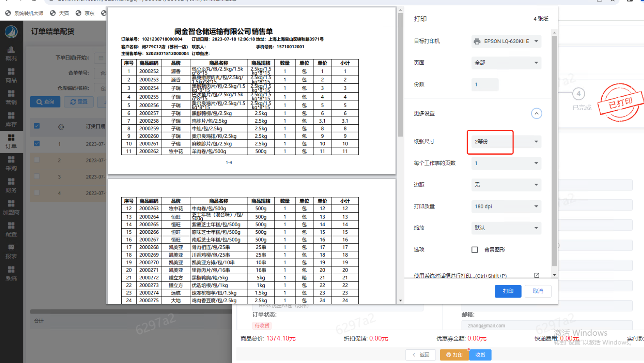Toggle select-all checkbox in order table header

click(x=37, y=126)
